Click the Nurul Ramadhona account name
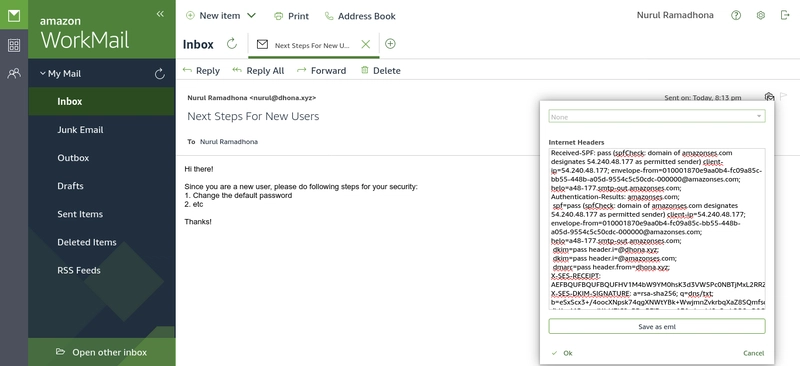 (675, 15)
